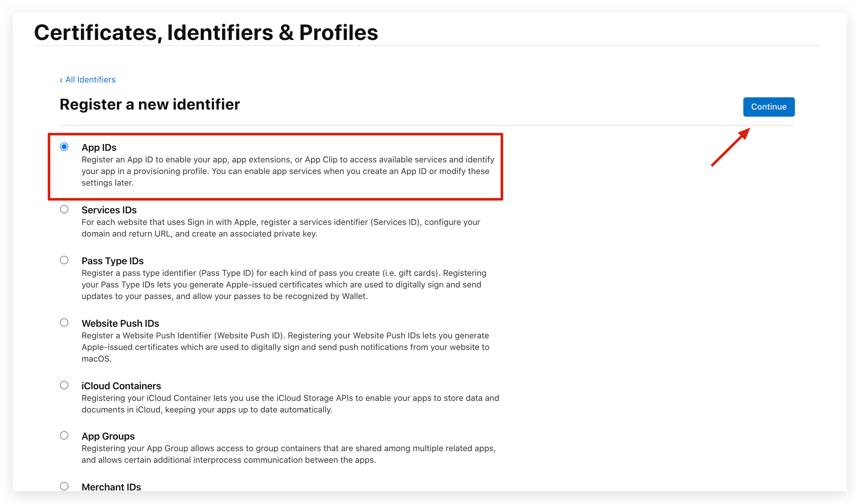Viewport: 860px width, 504px height.
Task: Click the 'App IDs' title label
Action: click(99, 147)
